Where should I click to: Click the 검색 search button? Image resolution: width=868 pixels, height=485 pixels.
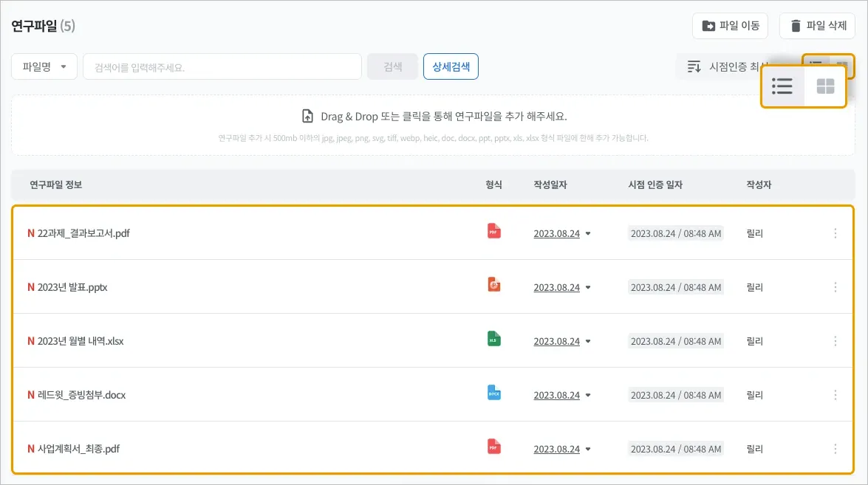point(392,66)
